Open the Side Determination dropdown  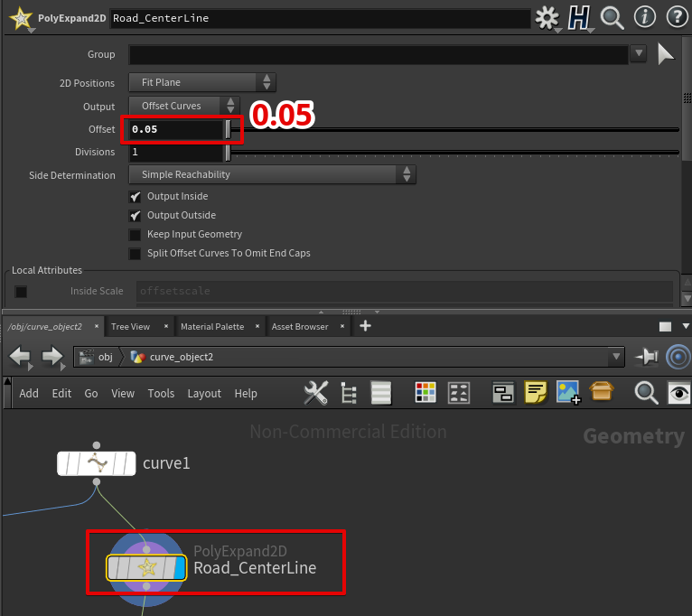coord(272,174)
